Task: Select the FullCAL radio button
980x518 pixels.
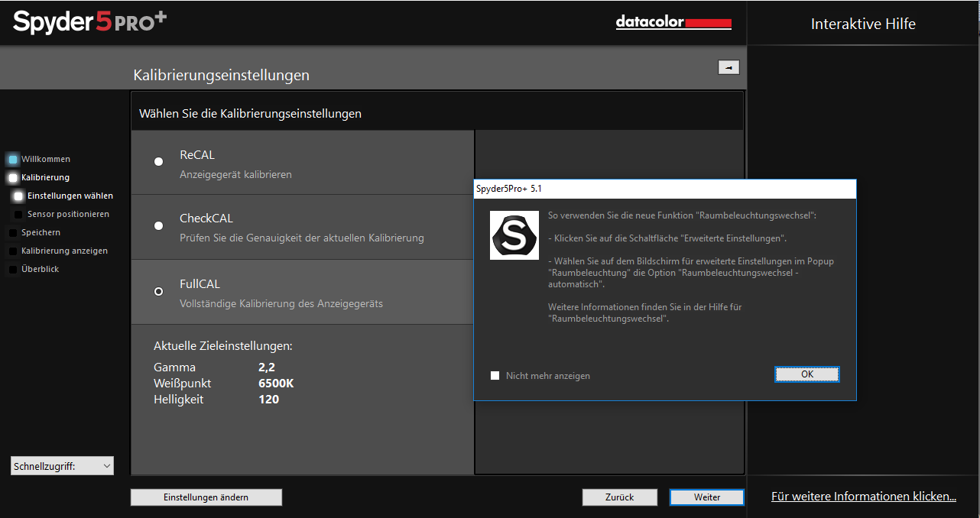Action: (159, 292)
